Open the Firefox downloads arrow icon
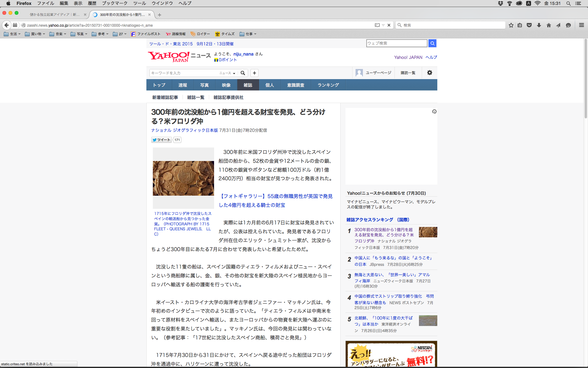 [x=539, y=25]
